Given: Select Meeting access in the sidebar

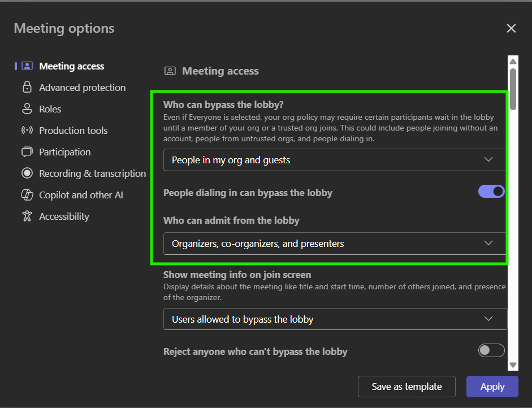Looking at the screenshot, I should [72, 66].
